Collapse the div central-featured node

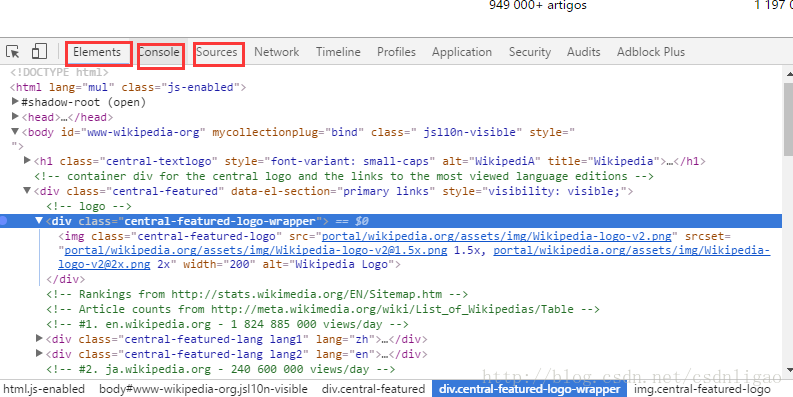coord(27,191)
